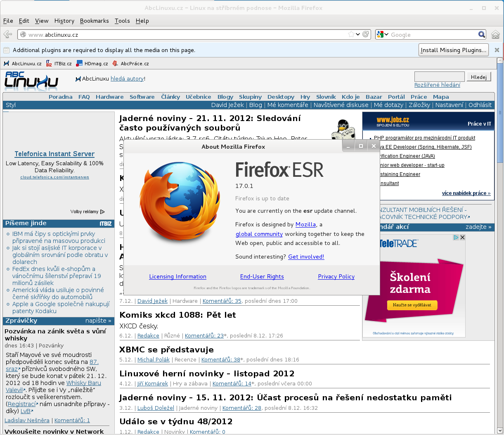
Task: Open the XBMC se představuje article
Action: (166, 349)
